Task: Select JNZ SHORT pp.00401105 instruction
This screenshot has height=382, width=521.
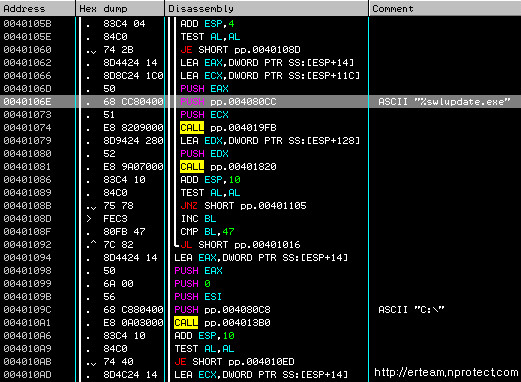Action: [243, 206]
